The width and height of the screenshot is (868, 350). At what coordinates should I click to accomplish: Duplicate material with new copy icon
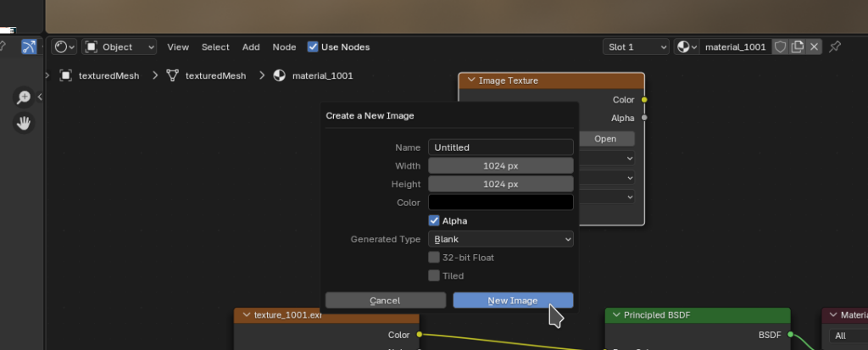click(797, 47)
